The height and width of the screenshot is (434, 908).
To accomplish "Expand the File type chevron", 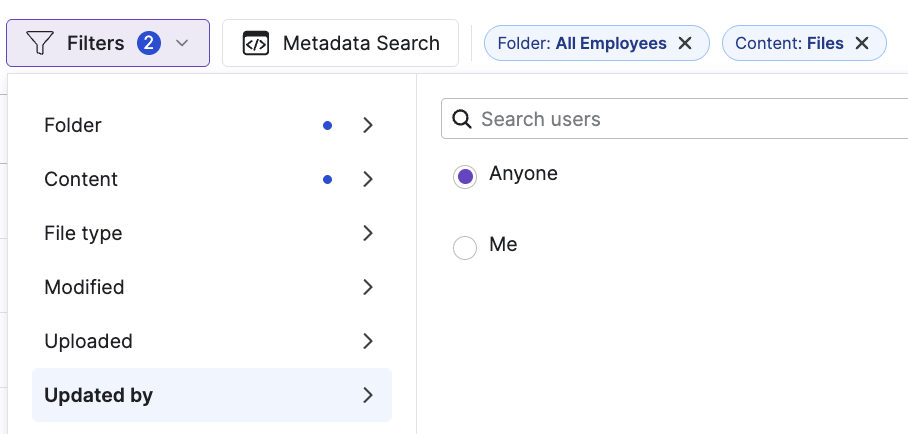I will click(368, 234).
